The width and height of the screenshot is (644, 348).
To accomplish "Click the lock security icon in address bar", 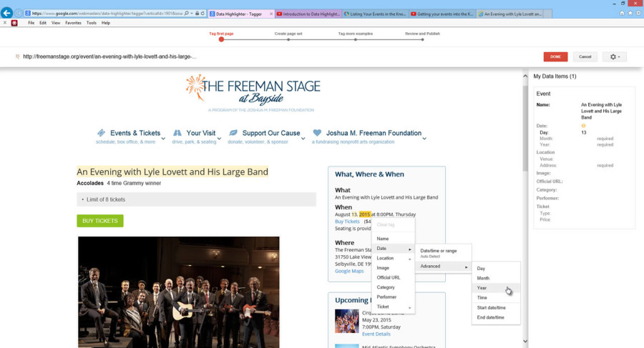I will click(x=197, y=14).
